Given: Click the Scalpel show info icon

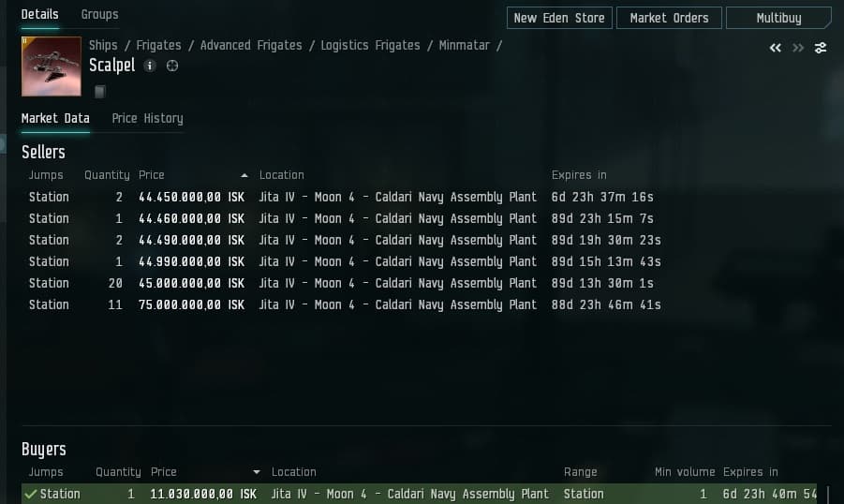Looking at the screenshot, I should click(150, 66).
